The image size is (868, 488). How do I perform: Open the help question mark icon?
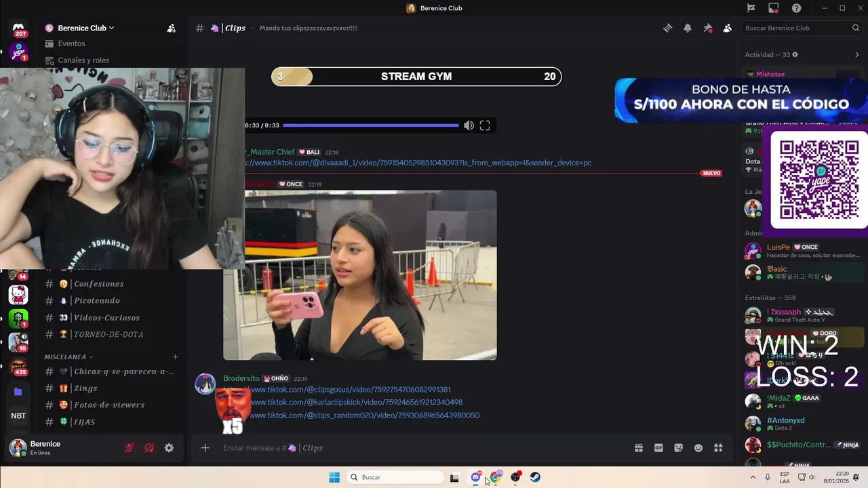797,8
